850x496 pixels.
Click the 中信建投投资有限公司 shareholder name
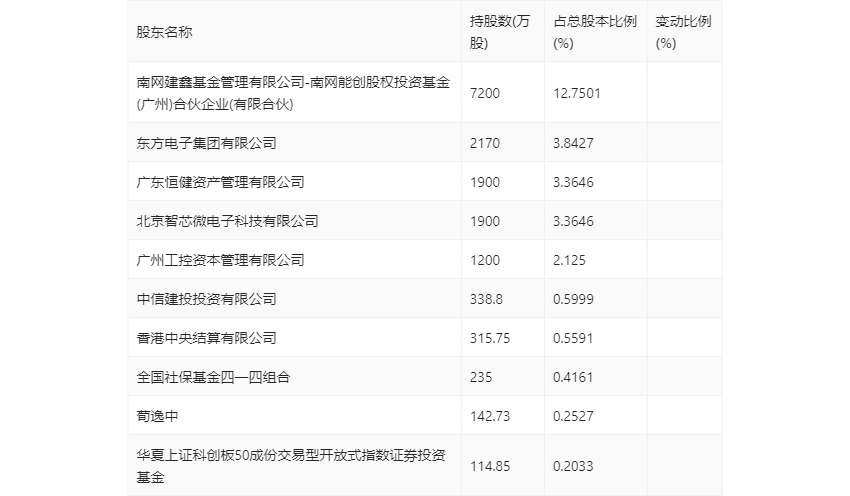207,299
